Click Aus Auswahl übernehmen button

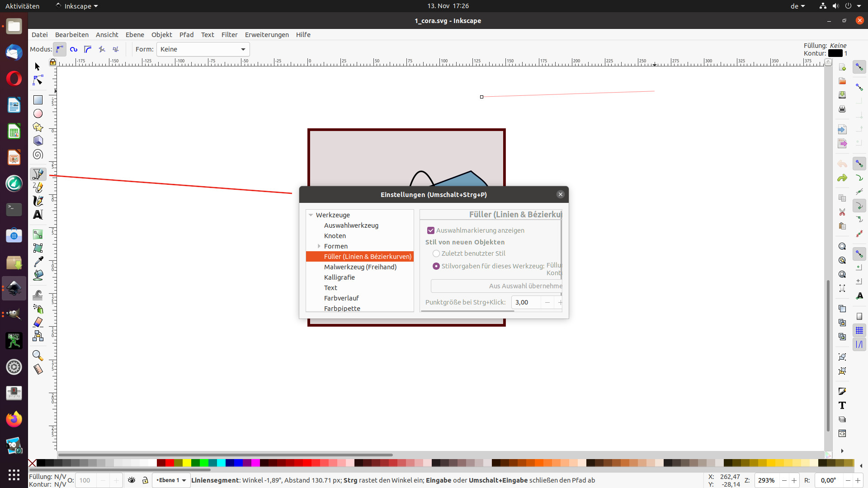496,286
